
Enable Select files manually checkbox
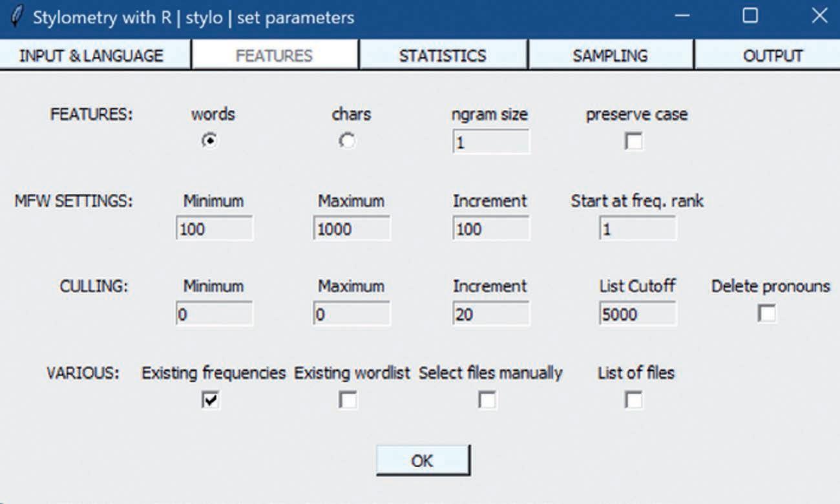[x=487, y=401]
